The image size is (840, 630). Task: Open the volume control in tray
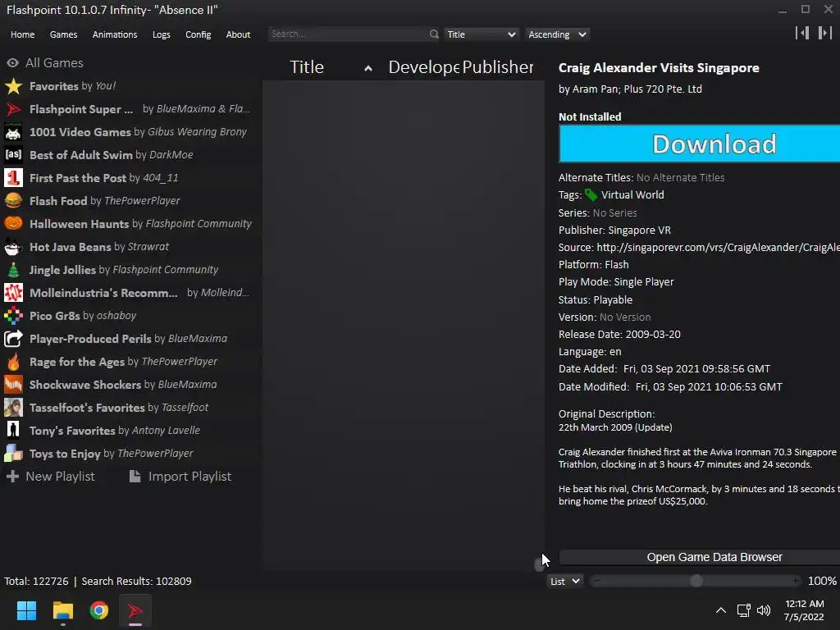click(x=764, y=610)
